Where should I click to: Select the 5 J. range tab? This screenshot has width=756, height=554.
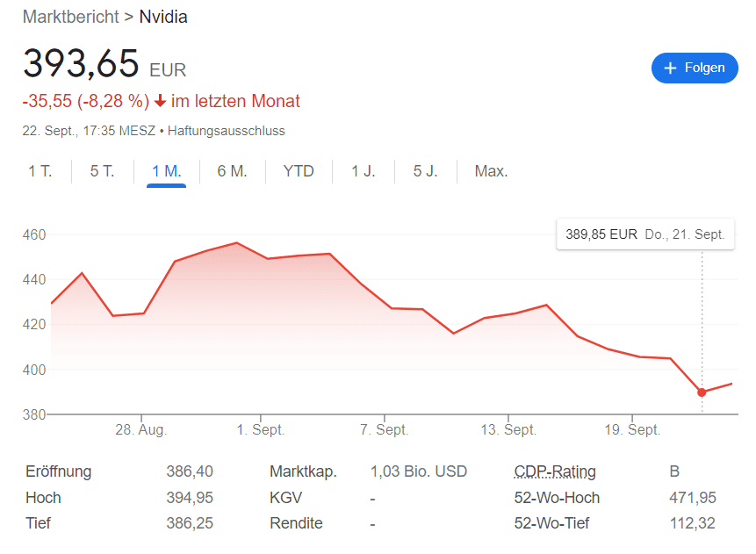[425, 171]
